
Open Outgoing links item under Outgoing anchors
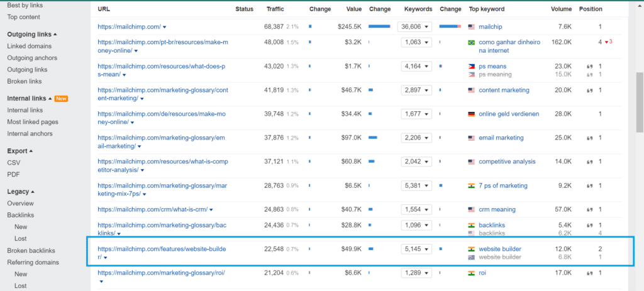click(27, 69)
